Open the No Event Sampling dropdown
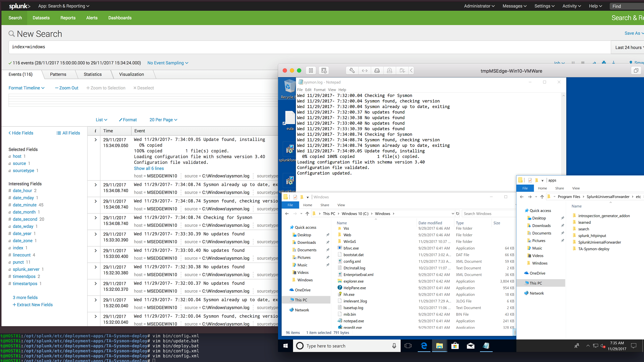 click(168, 63)
